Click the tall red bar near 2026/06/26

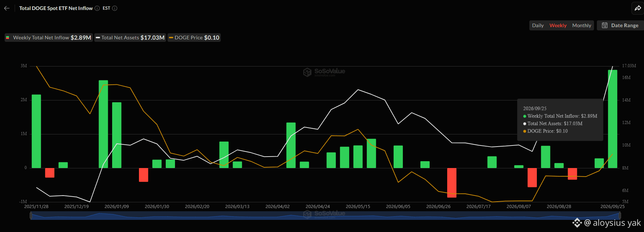452,183
